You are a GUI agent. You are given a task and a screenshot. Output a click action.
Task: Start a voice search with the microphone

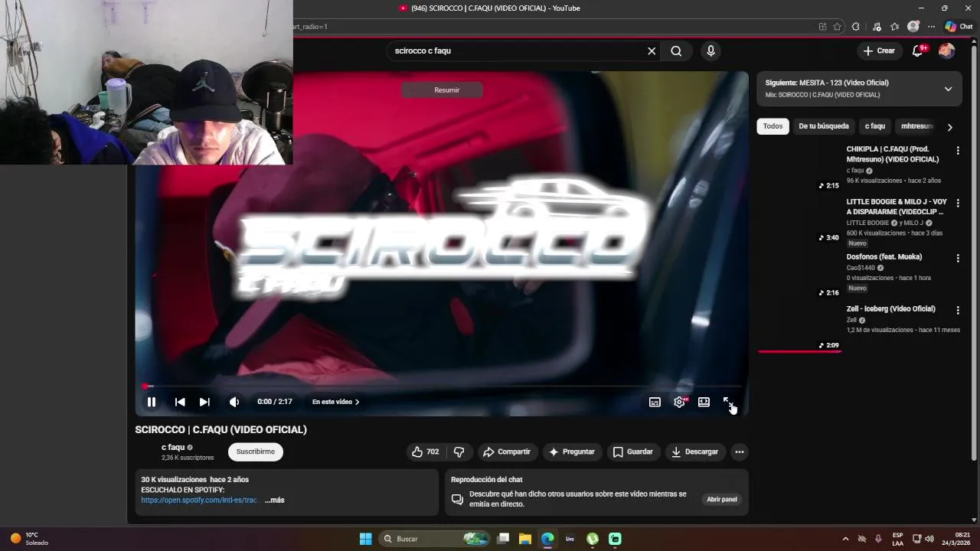point(710,51)
